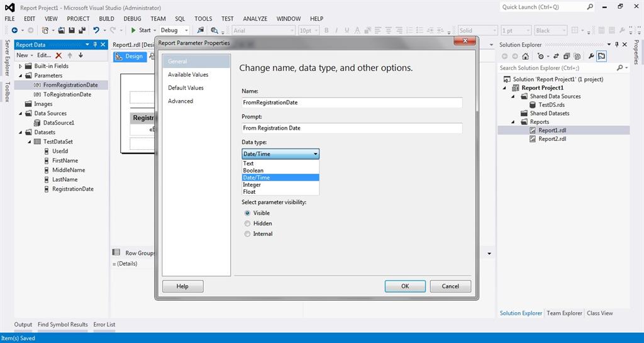Image resolution: width=644 pixels, height=343 pixels.
Task: Click the Open File toolbar icon
Action: 62,30
